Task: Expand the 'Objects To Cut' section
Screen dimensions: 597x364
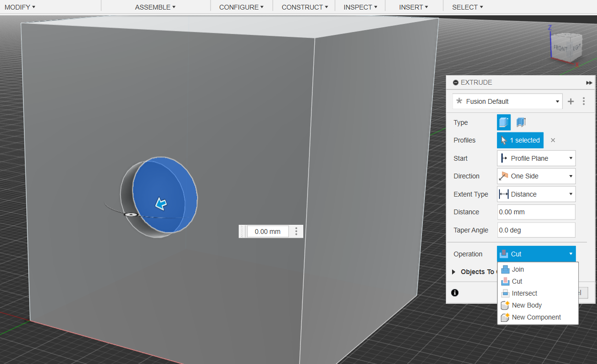Action: point(454,272)
